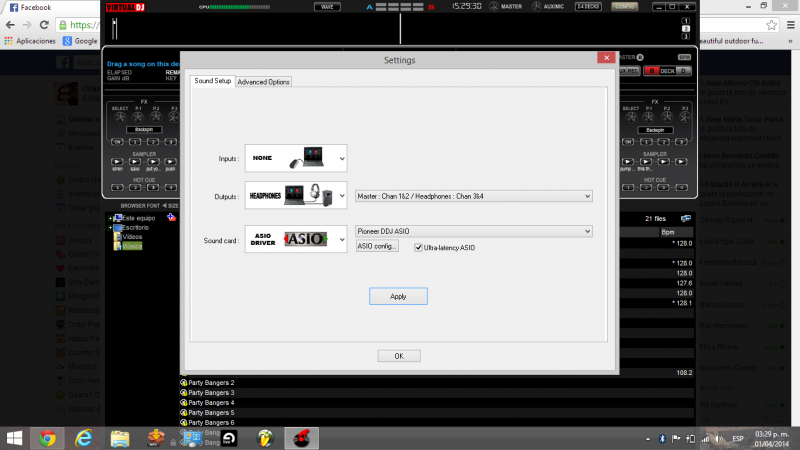Open Master/Headphones channel dropdown
The width and height of the screenshot is (800, 450).
pos(473,196)
